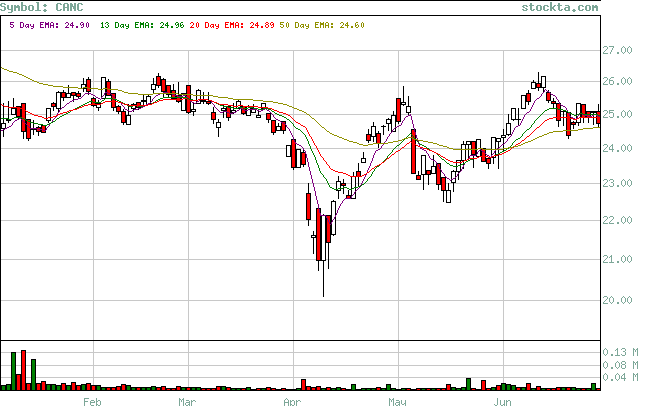This screenshot has width=655, height=406.
Task: Click the 20.00 price axis label
Action: point(617,300)
